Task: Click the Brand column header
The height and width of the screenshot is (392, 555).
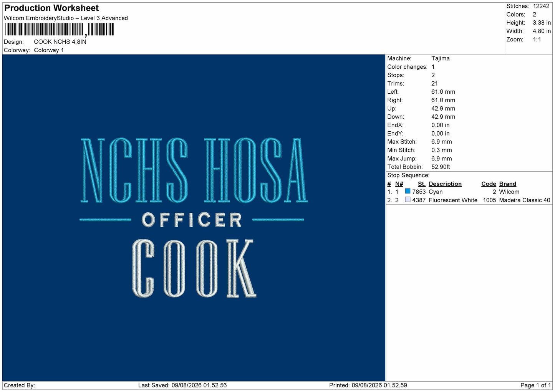Action: (x=508, y=184)
